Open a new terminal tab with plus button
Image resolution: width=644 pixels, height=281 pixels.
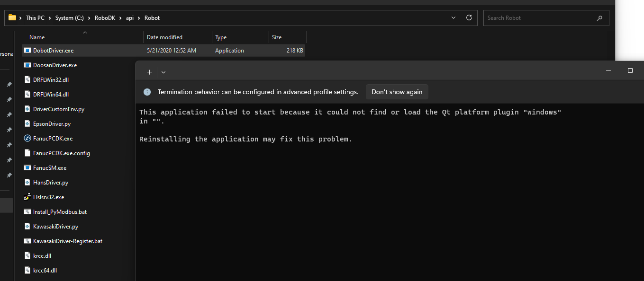[x=149, y=72]
